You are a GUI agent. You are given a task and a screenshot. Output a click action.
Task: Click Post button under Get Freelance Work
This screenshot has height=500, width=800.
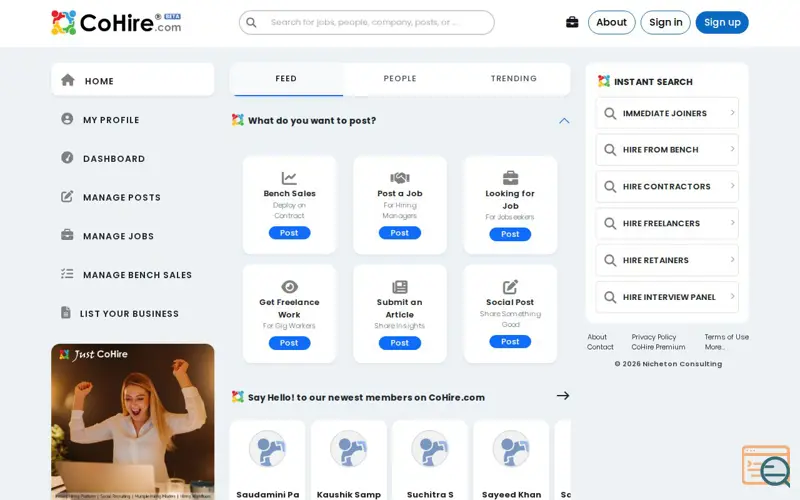click(x=289, y=343)
